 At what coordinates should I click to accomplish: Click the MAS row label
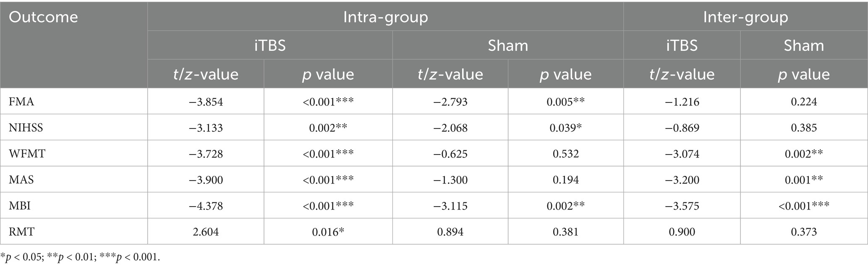point(21,180)
